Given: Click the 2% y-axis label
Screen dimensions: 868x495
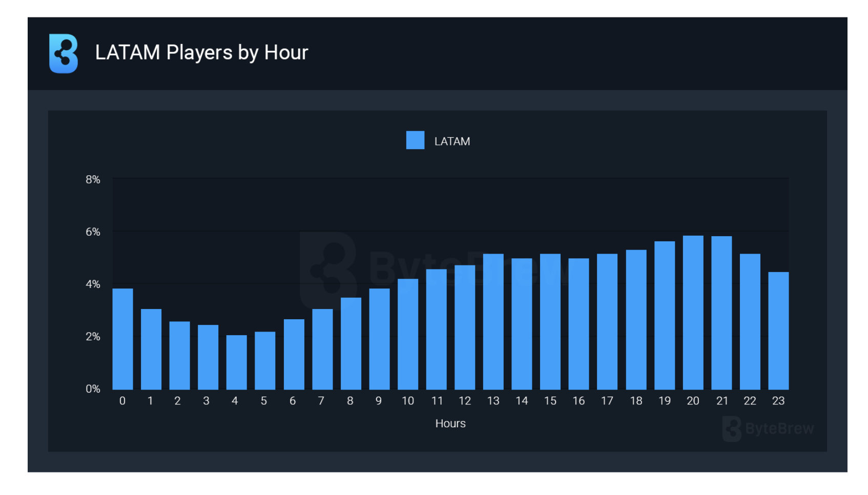Looking at the screenshot, I should [x=93, y=337].
